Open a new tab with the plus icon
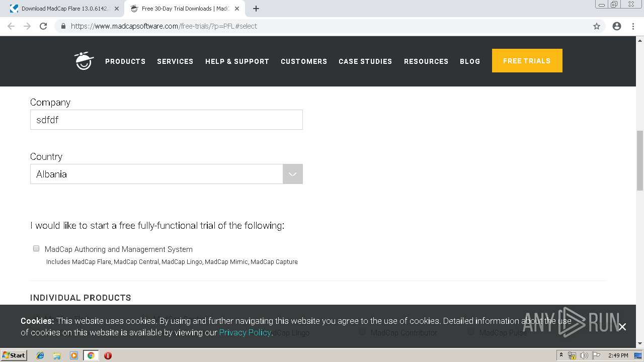 [x=256, y=9]
